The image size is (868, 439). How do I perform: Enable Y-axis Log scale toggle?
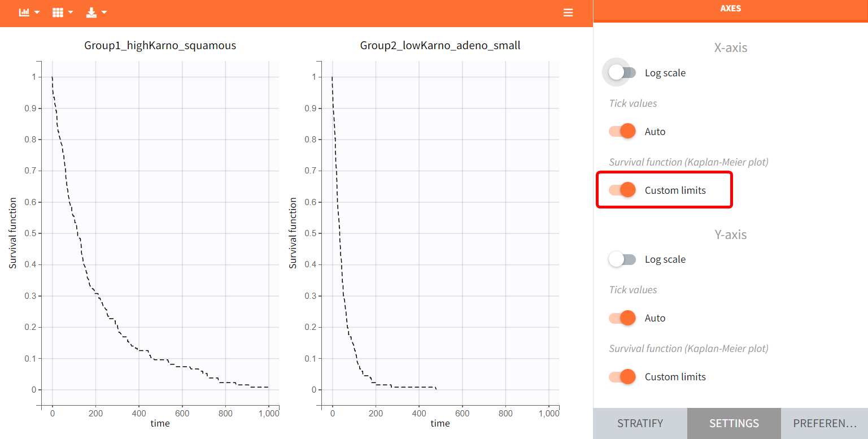(x=622, y=259)
